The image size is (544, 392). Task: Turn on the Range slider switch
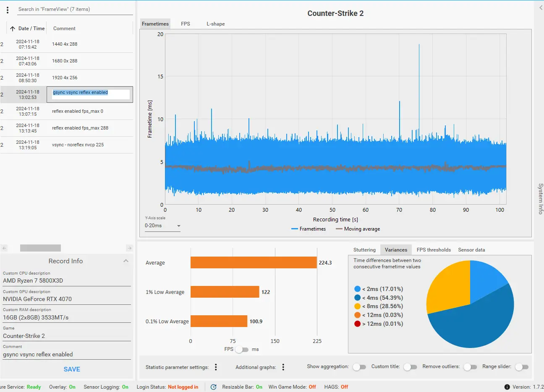[522, 367]
